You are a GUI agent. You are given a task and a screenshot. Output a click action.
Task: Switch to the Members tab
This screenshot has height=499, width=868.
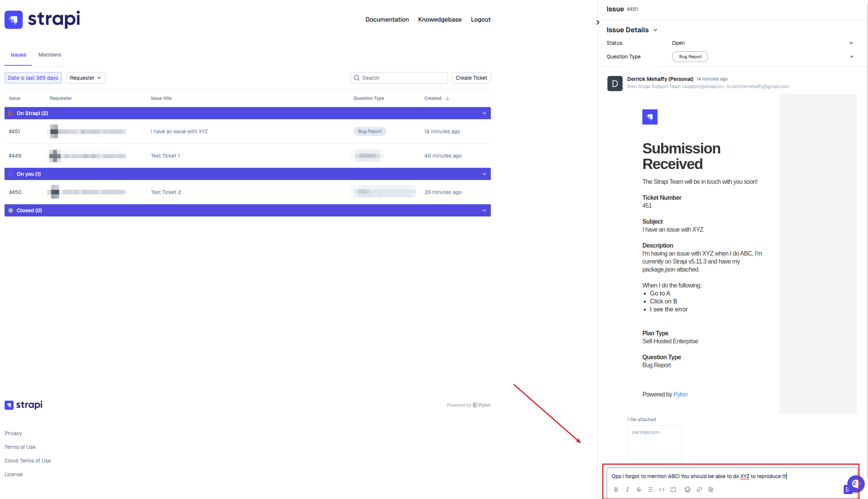50,55
